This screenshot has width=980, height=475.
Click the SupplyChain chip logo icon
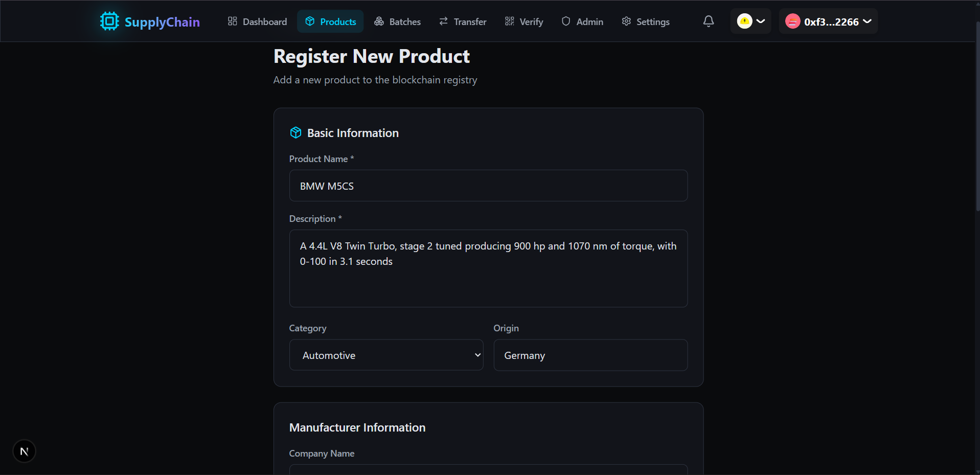(109, 21)
